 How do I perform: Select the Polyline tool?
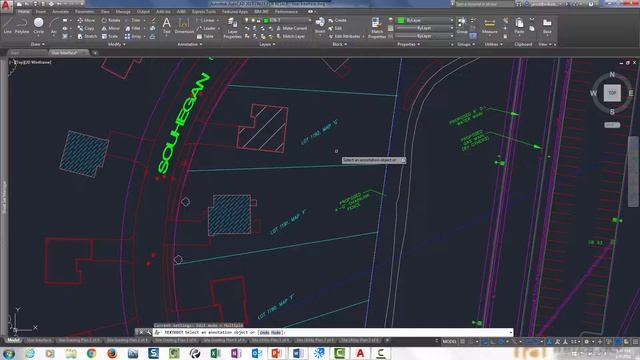pyautogui.click(x=22, y=25)
